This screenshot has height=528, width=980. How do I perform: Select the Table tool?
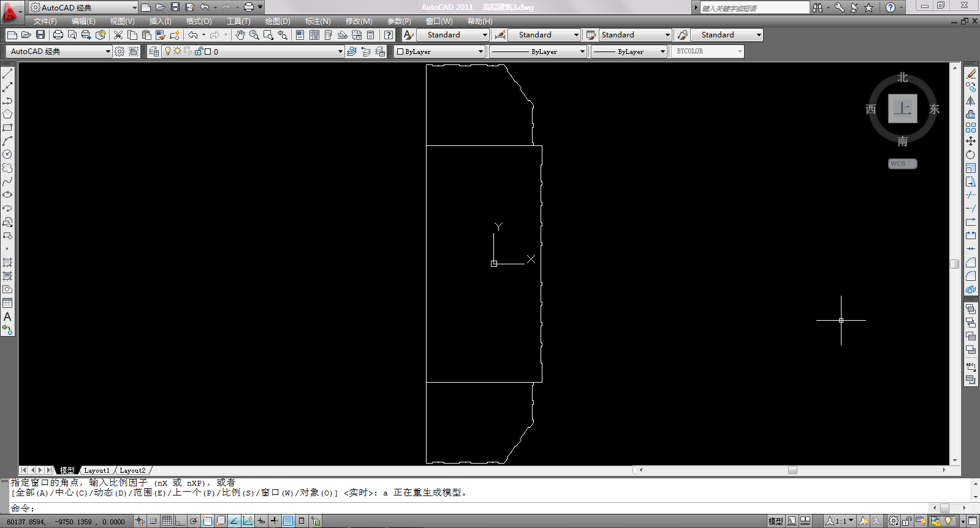click(x=7, y=303)
